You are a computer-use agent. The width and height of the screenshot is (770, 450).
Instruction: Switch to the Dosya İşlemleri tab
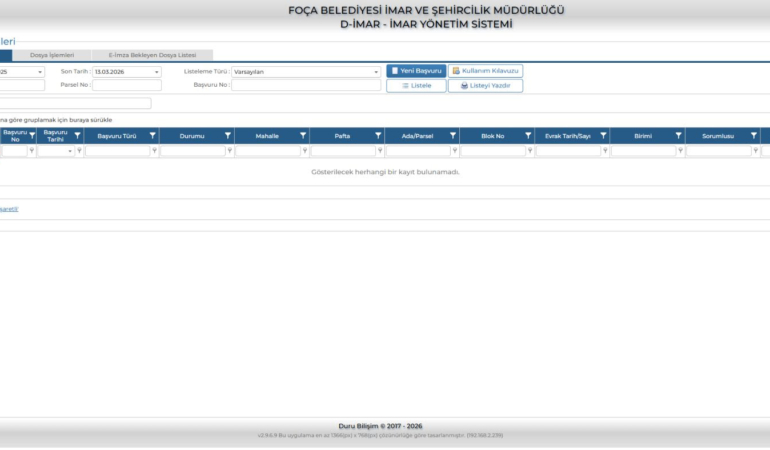click(52, 55)
